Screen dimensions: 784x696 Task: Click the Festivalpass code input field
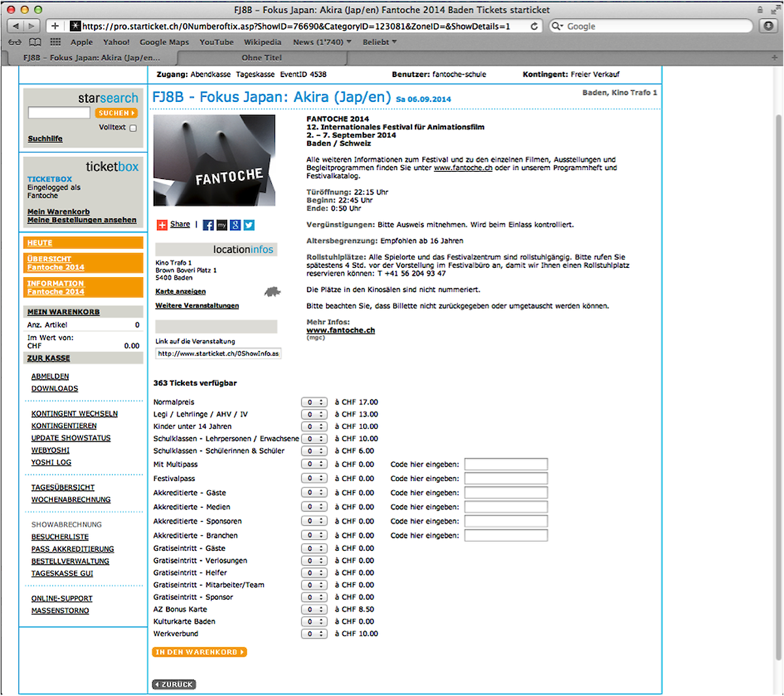pyautogui.click(x=506, y=478)
